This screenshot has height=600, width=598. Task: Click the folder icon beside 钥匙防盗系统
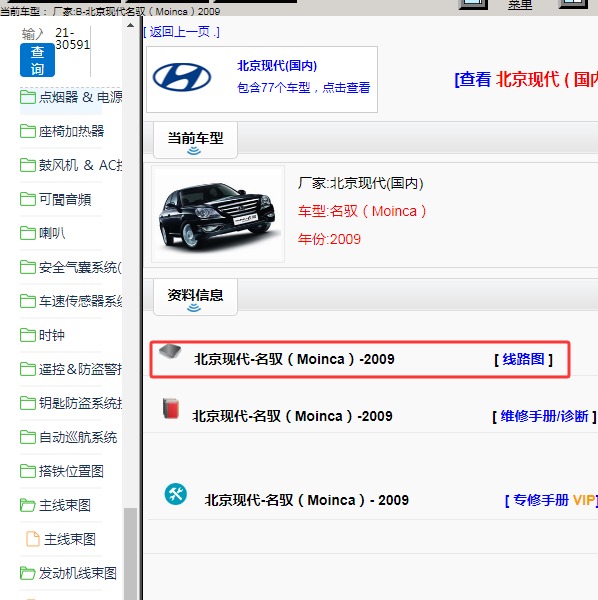tap(28, 403)
